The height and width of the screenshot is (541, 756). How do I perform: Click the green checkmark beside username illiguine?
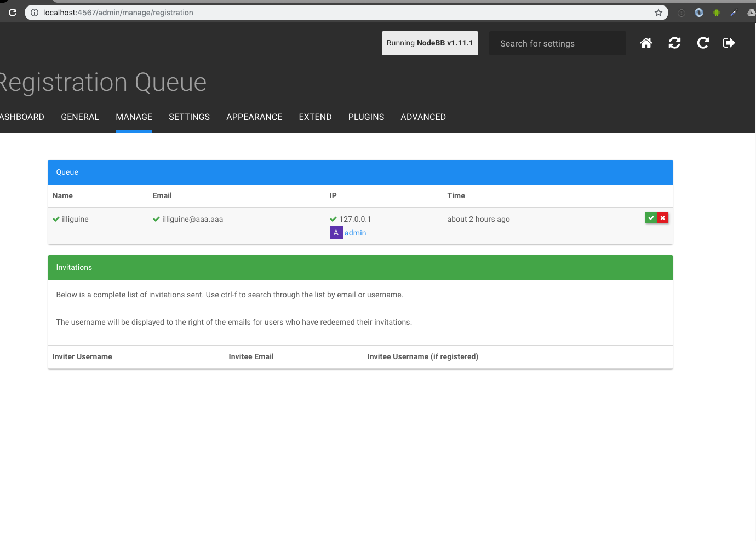pos(56,219)
